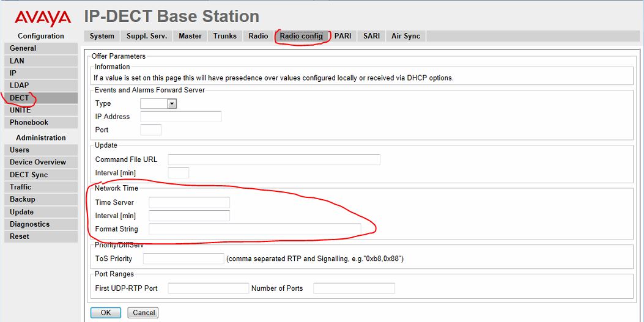Open LAN configuration in sidebar
This screenshot has width=644, height=322.
[x=40, y=60]
